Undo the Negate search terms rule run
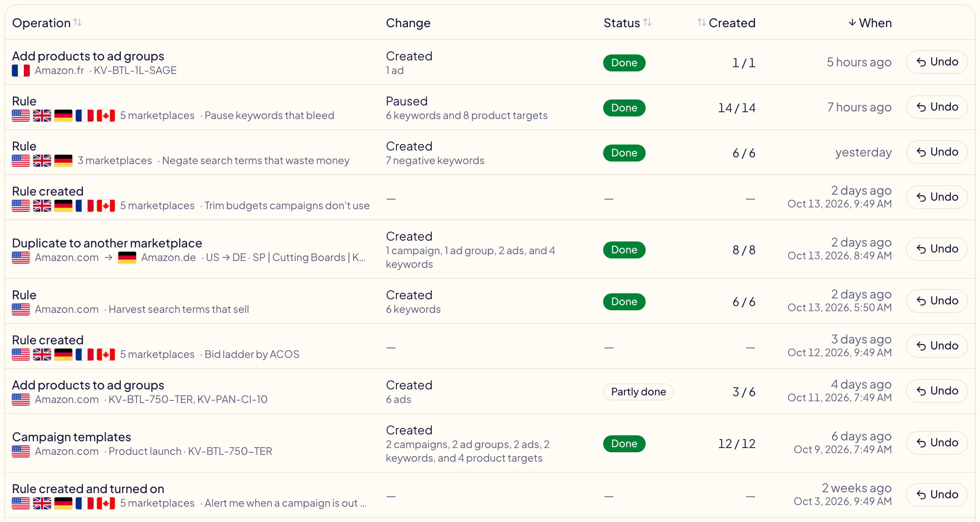 [937, 152]
